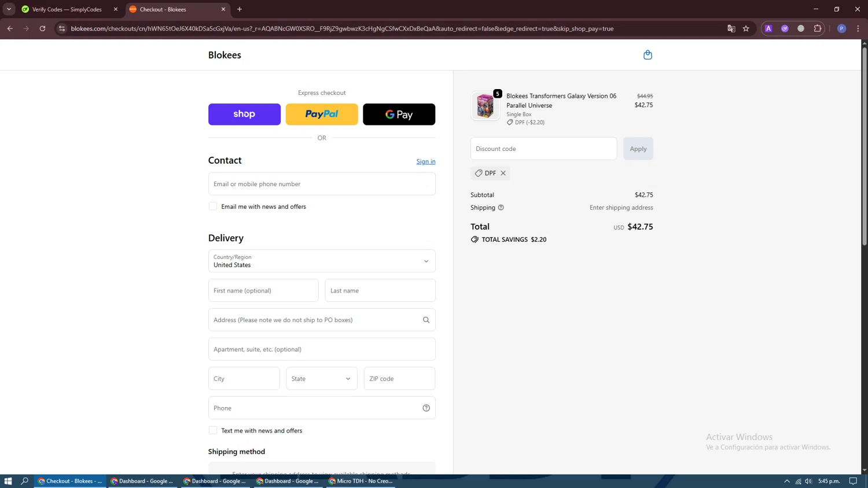Check Email me with news and offers
Image resolution: width=868 pixels, height=488 pixels.
coord(213,206)
